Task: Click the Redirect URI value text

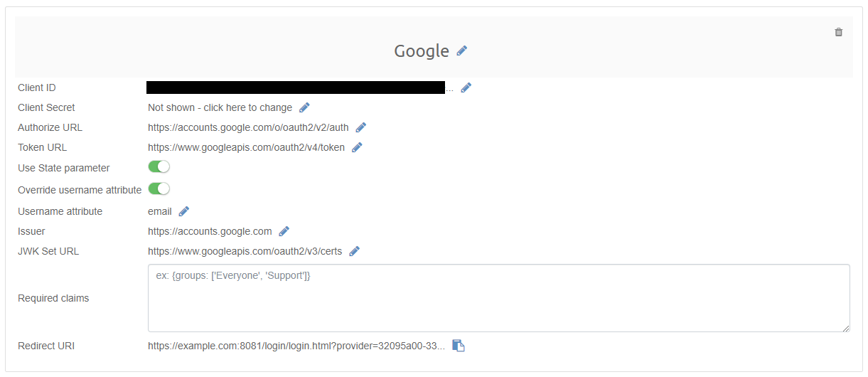Action: 296,346
